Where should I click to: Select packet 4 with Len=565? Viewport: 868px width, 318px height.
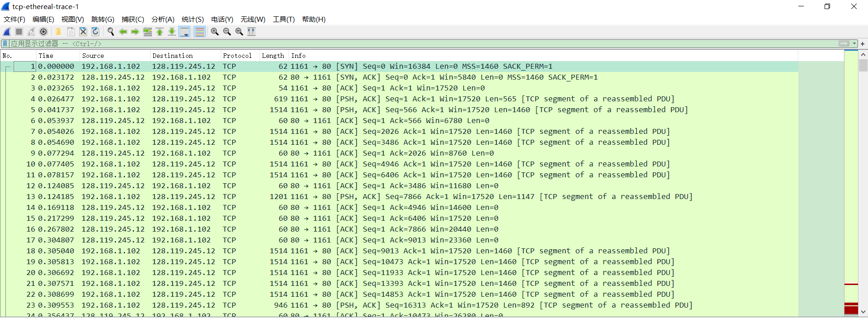coord(399,99)
